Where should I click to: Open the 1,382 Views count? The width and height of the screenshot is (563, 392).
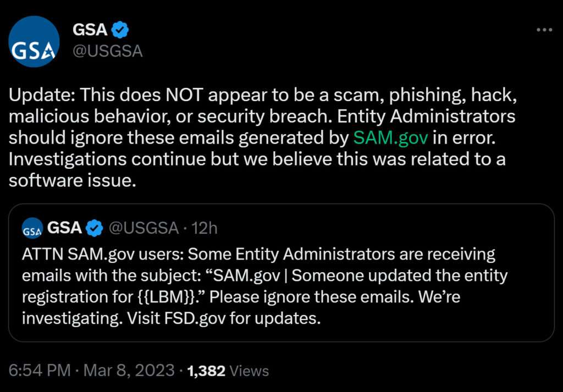coord(206,371)
